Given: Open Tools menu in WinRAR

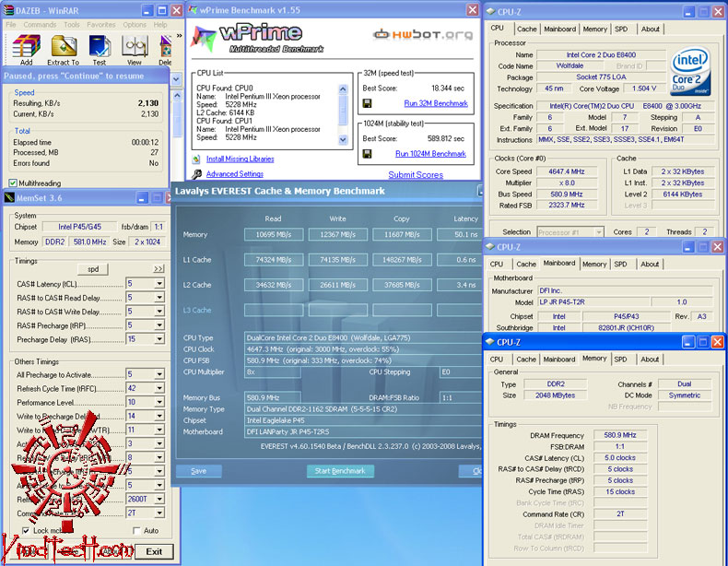Looking at the screenshot, I should (x=72, y=25).
